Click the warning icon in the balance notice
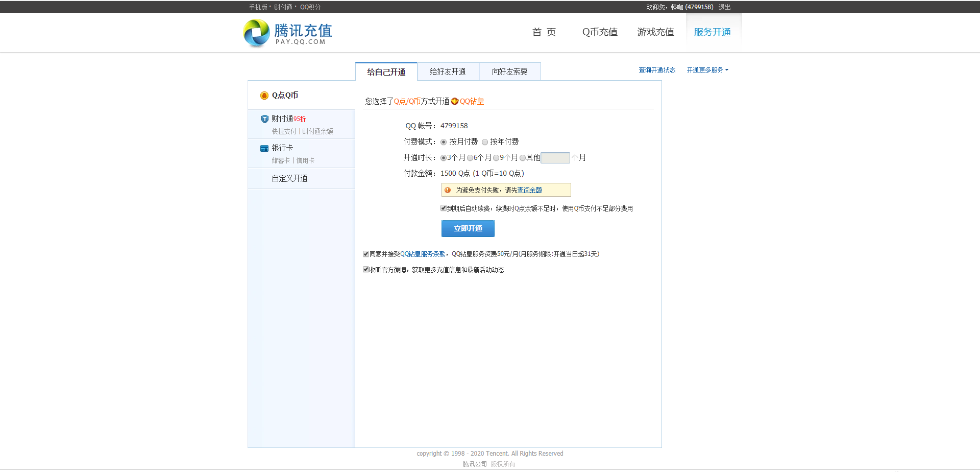The height and width of the screenshot is (472, 980). [448, 190]
